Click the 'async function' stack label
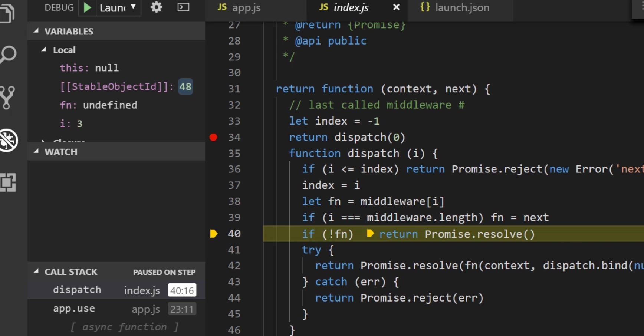The height and width of the screenshot is (336, 644). click(x=124, y=327)
